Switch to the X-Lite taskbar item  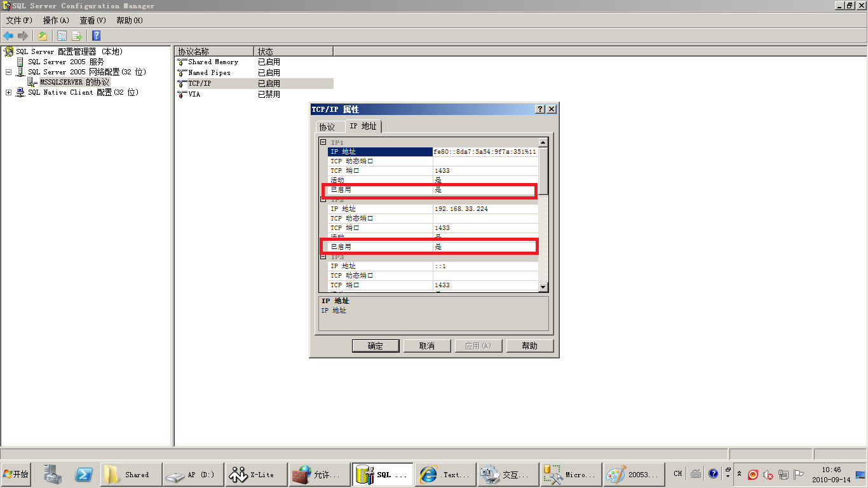255,475
